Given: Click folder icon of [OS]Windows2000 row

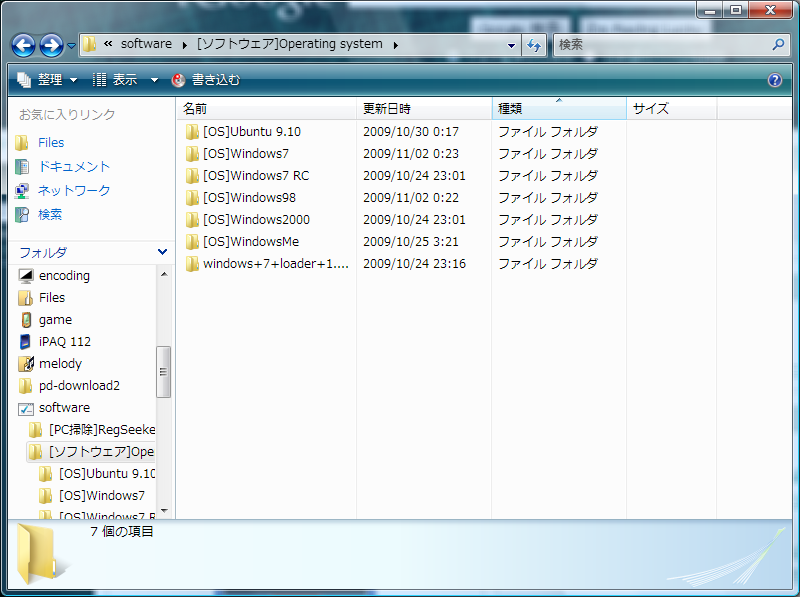Looking at the screenshot, I should pyautogui.click(x=192, y=219).
